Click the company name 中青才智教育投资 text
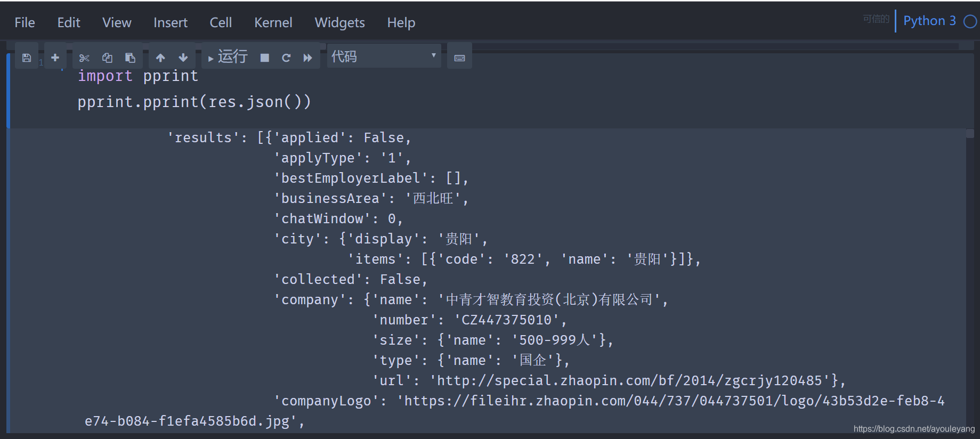This screenshot has height=439, width=980. (500, 299)
